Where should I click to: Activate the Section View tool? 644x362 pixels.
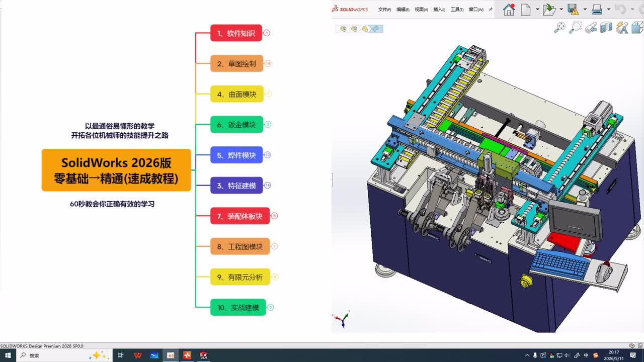click(x=606, y=28)
